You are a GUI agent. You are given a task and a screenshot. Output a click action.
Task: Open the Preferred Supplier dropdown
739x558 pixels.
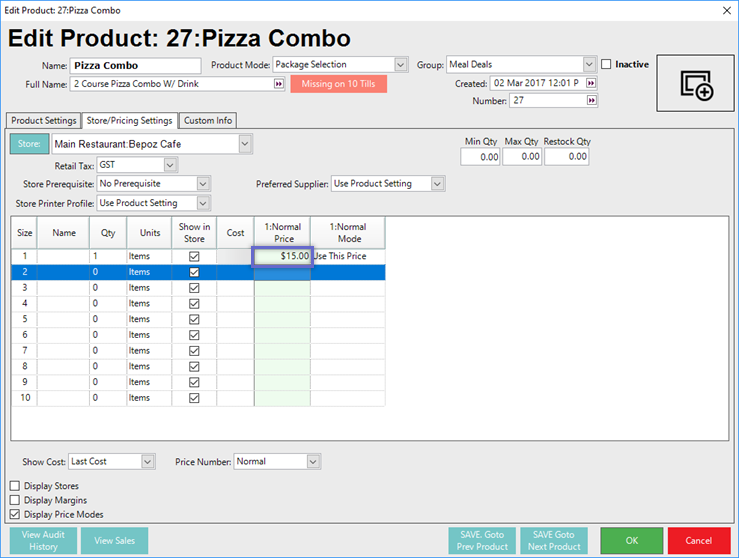click(x=435, y=184)
